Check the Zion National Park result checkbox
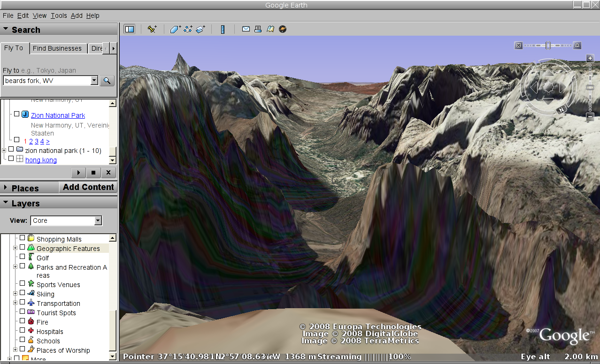Screen dimensions: 600x364 16,114
